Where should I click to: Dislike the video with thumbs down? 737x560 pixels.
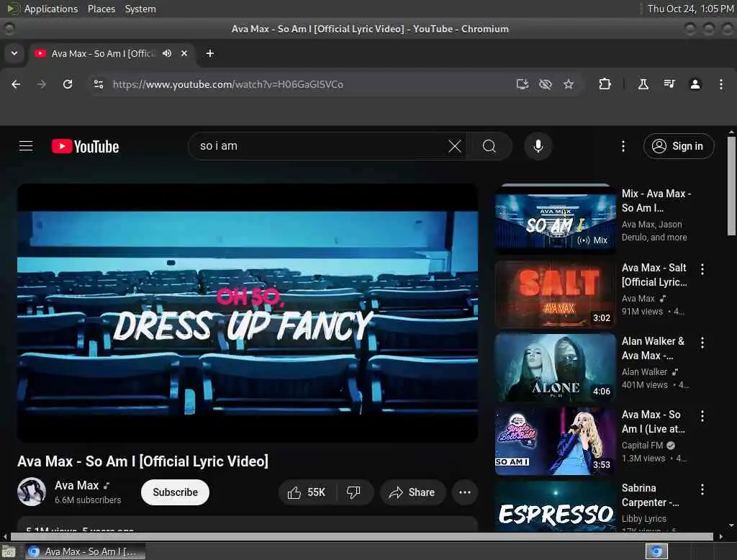click(354, 492)
